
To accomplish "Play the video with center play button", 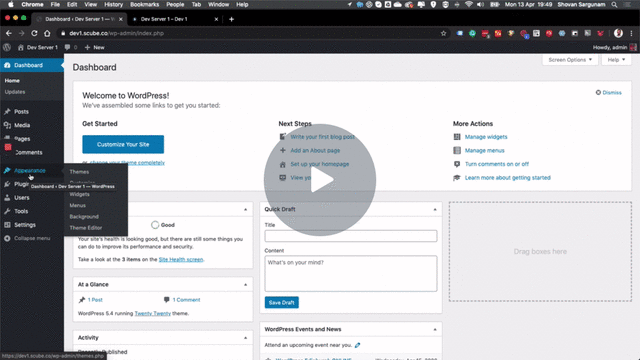I will coord(320,180).
